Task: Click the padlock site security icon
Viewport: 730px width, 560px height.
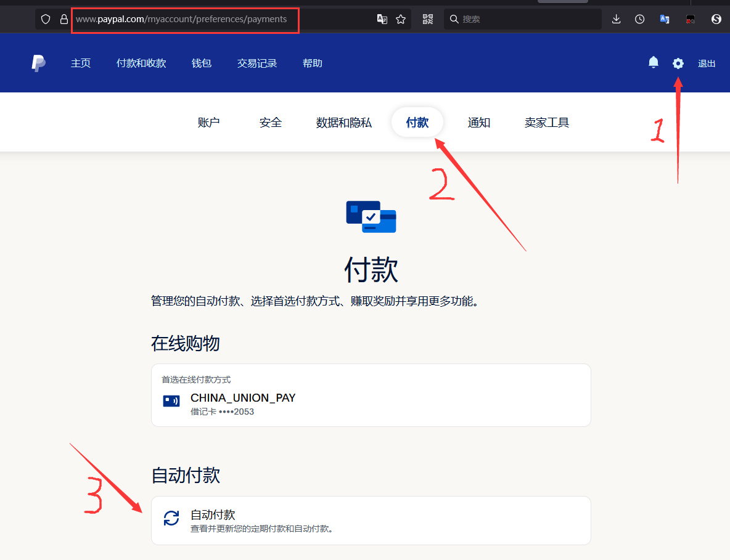Action: coord(64,19)
